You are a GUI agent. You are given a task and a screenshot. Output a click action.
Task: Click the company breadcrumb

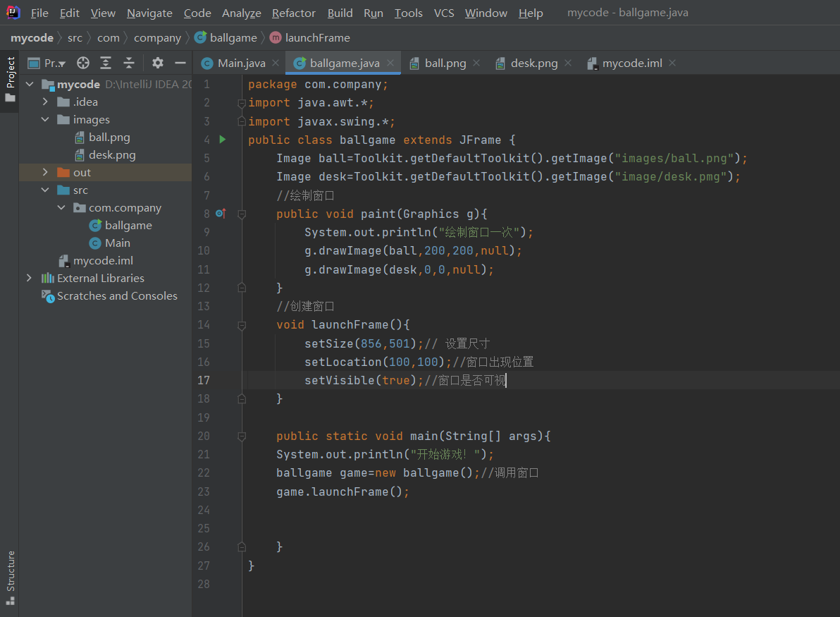click(x=158, y=37)
